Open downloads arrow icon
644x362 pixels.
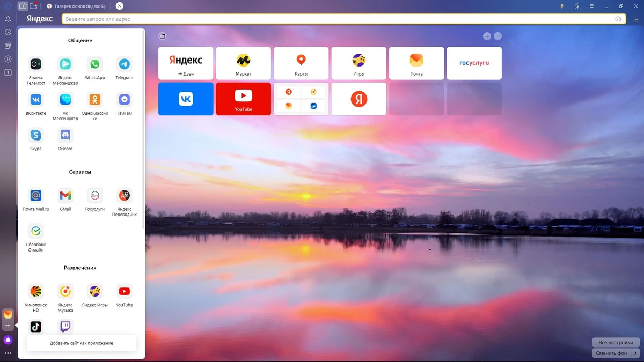(636, 19)
